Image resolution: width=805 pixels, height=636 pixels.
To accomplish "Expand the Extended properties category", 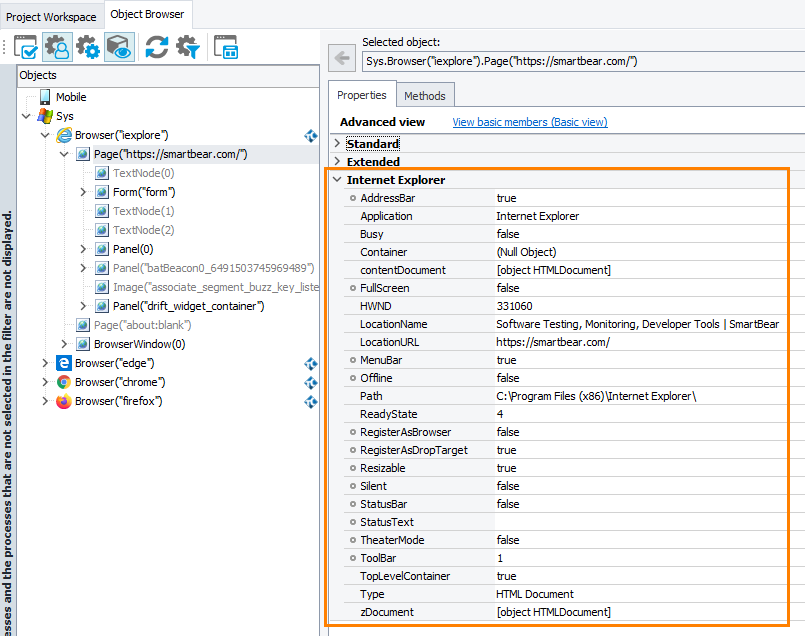I will 338,161.
